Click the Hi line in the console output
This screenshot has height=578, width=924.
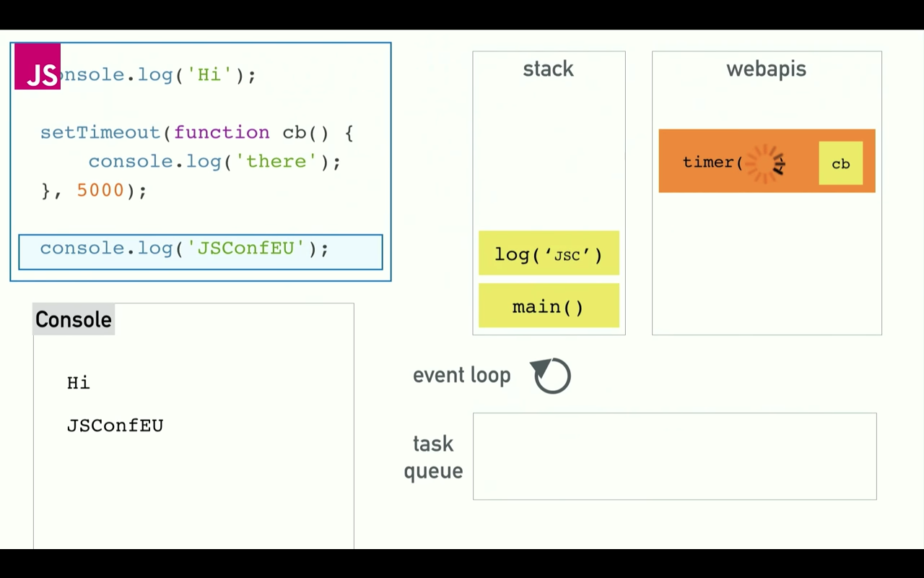click(78, 383)
